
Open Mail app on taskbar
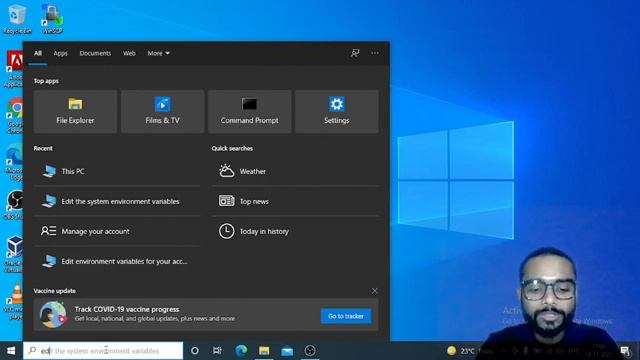click(x=287, y=351)
